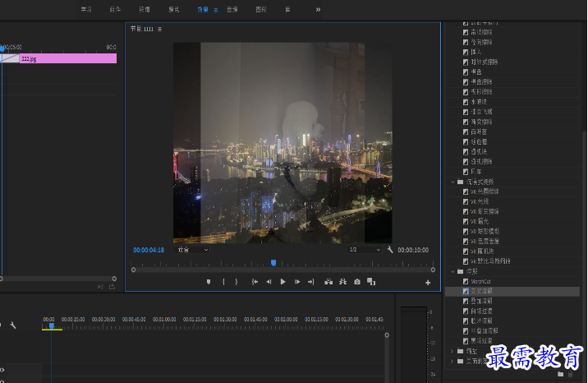
Task: Select the 胶片溶解 transition
Action: pyautogui.click(x=481, y=321)
